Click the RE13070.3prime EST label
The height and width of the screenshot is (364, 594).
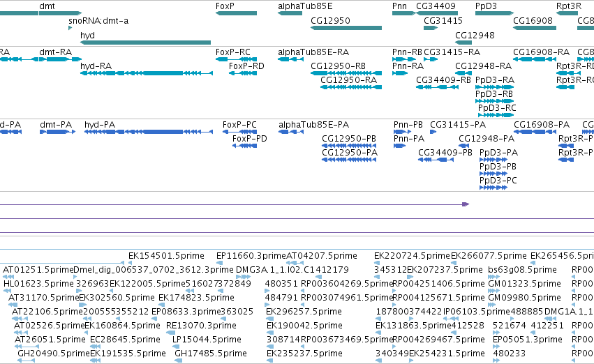pos(201,326)
